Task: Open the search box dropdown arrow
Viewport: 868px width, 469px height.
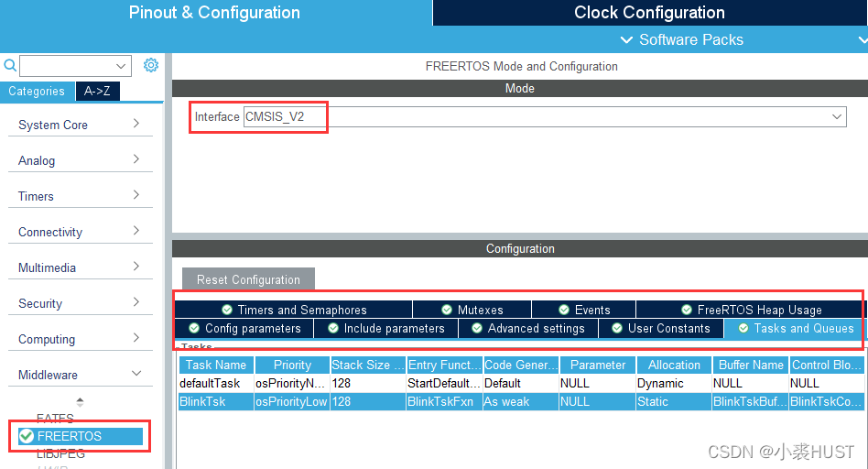Action: coord(121,66)
